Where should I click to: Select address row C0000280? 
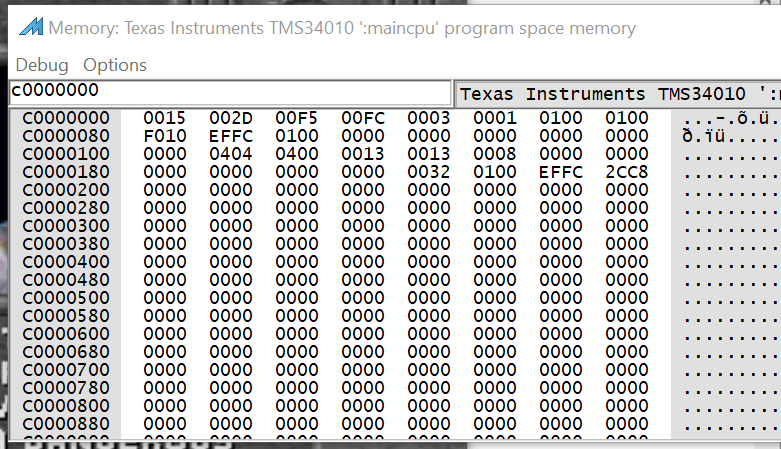pyautogui.click(x=66, y=208)
